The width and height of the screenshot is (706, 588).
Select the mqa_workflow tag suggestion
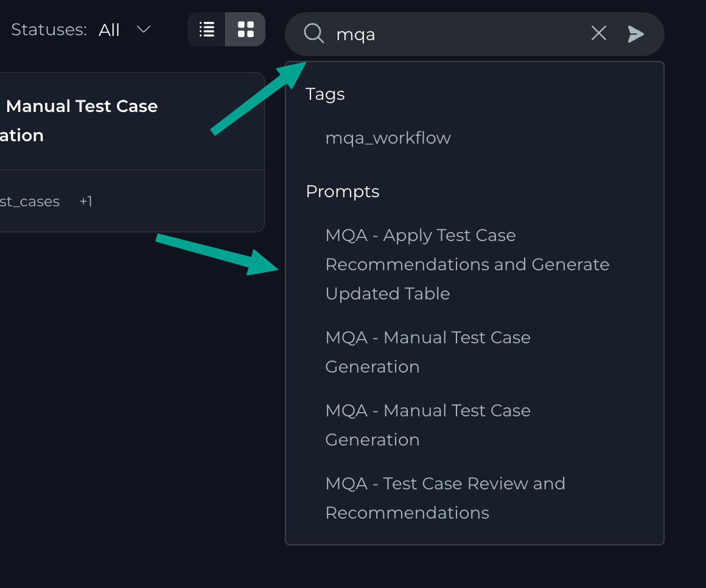coord(388,138)
